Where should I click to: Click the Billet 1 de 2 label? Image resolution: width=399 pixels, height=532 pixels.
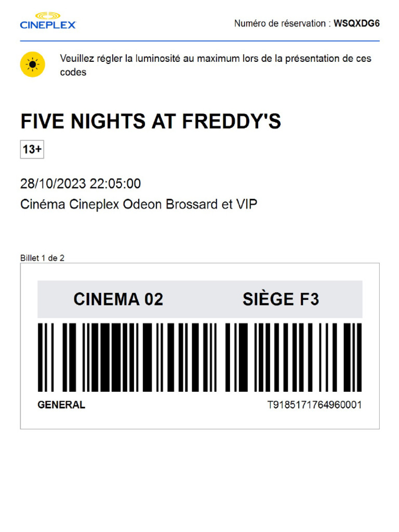pos(43,258)
